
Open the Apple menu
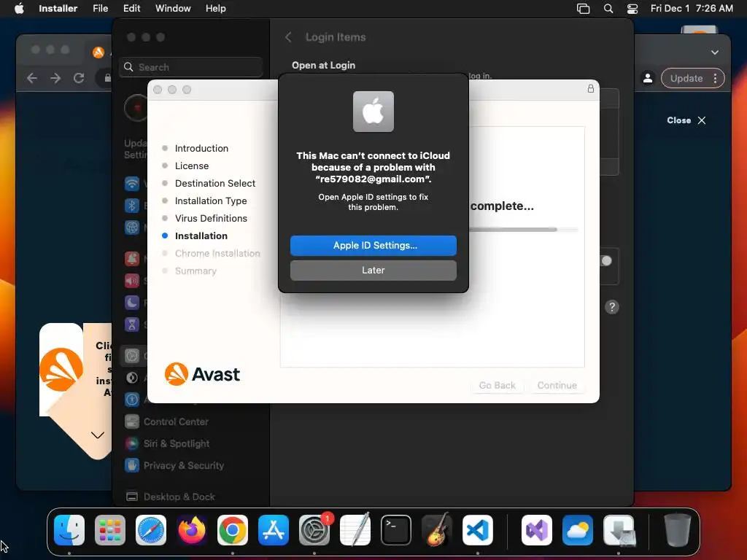click(x=19, y=8)
